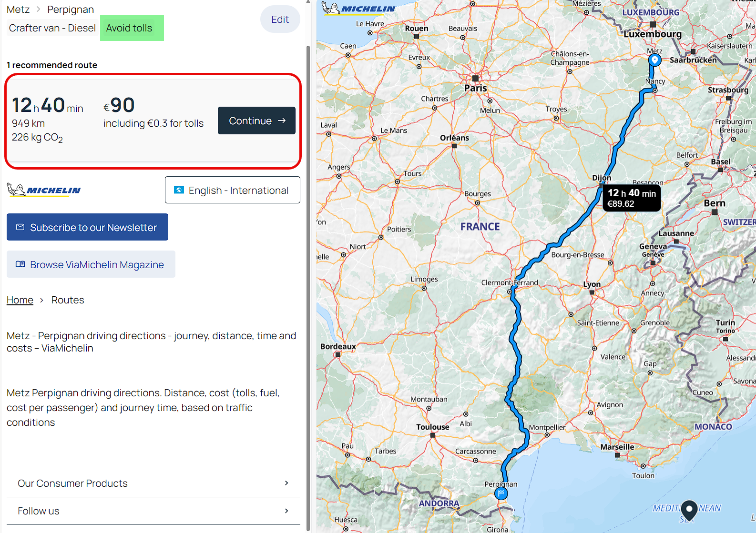Click the chevron beside Follow us

(x=286, y=511)
